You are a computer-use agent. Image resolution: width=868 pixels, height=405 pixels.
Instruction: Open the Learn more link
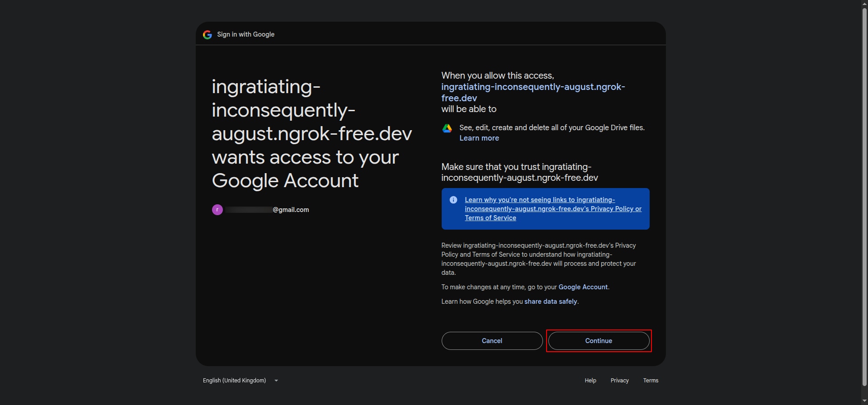click(x=479, y=138)
